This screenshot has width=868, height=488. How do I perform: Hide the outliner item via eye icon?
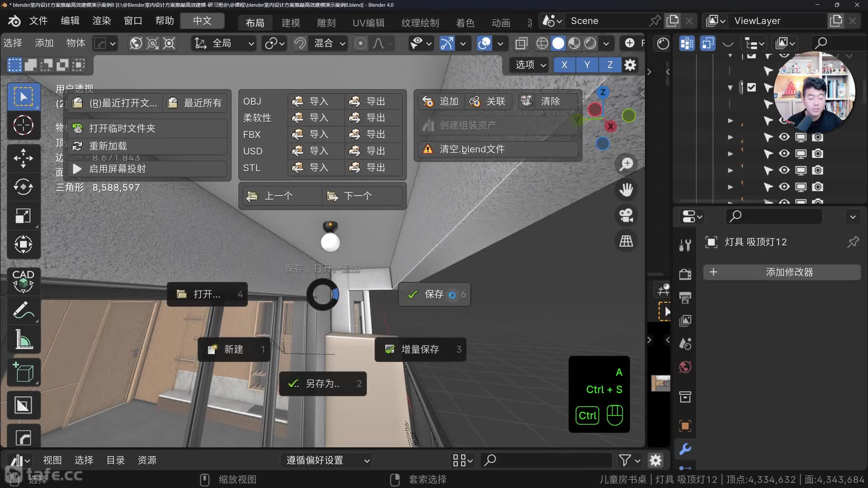click(784, 137)
